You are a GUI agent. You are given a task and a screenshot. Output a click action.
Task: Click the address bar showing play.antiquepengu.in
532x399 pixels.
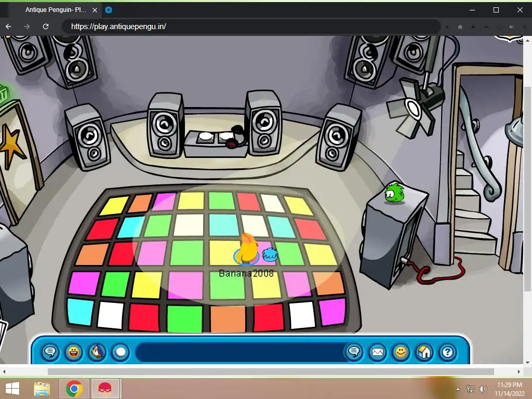click(251, 26)
